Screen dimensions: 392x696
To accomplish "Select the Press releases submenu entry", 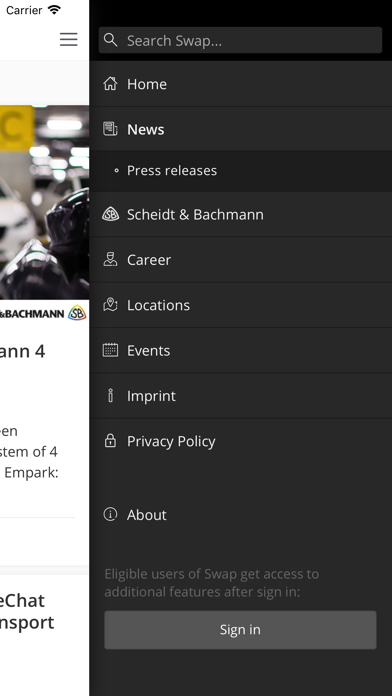I will coord(241,171).
